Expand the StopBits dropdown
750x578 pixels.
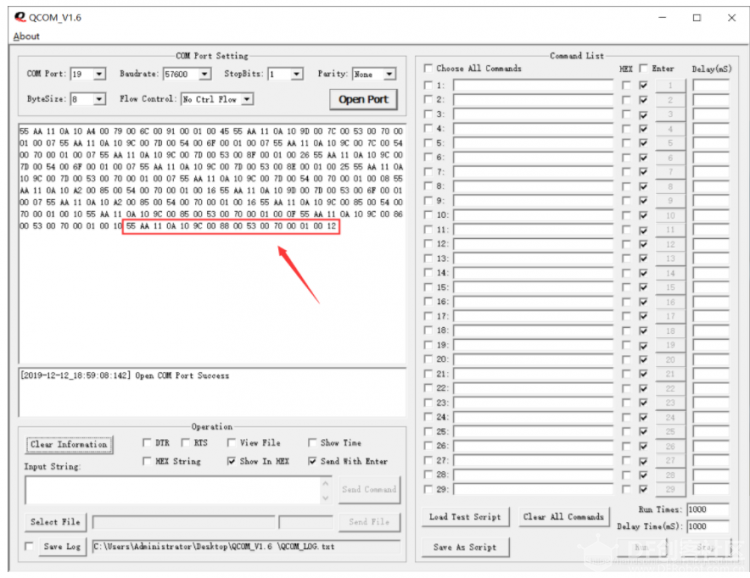coord(297,74)
